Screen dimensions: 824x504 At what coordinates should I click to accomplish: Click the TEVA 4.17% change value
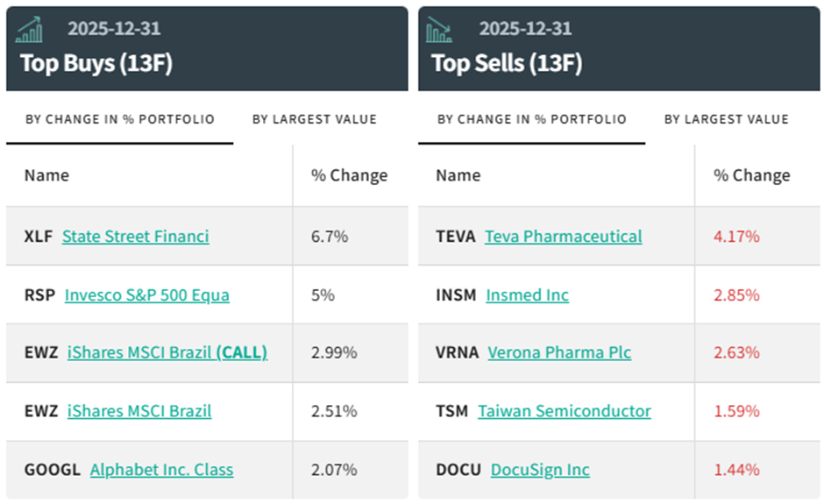coord(736,237)
